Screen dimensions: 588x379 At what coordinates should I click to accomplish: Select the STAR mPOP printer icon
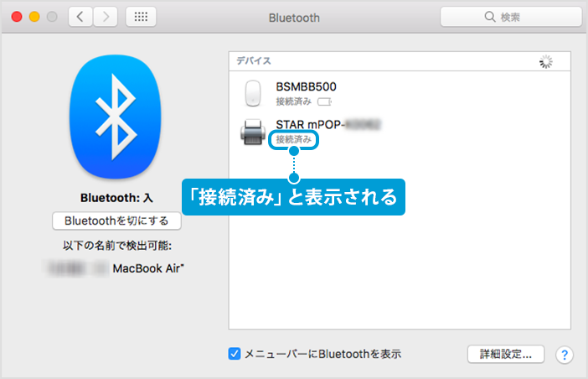[253, 132]
